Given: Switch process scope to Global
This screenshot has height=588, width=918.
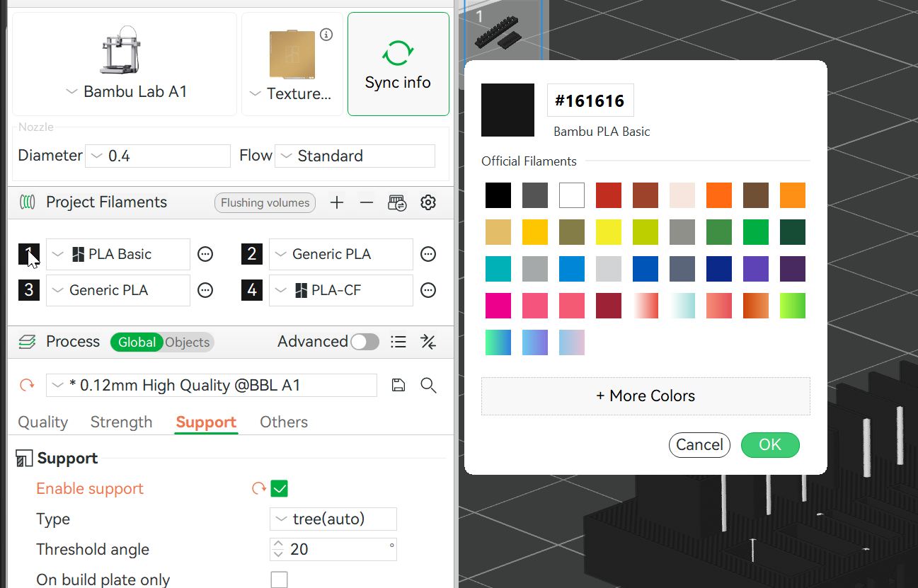Looking at the screenshot, I should pos(137,342).
